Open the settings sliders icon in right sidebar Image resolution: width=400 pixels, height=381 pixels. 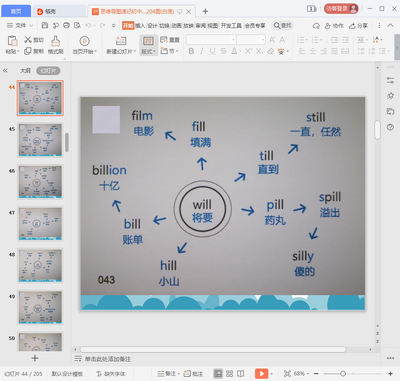click(x=390, y=80)
